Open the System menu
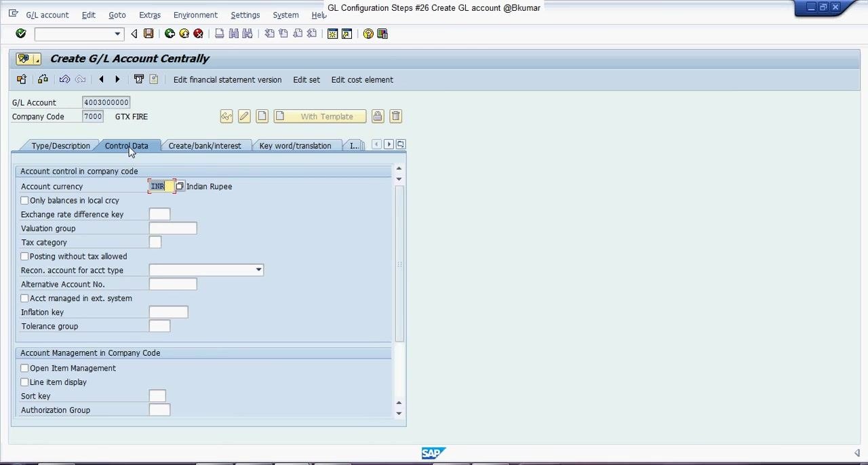 [x=285, y=15]
